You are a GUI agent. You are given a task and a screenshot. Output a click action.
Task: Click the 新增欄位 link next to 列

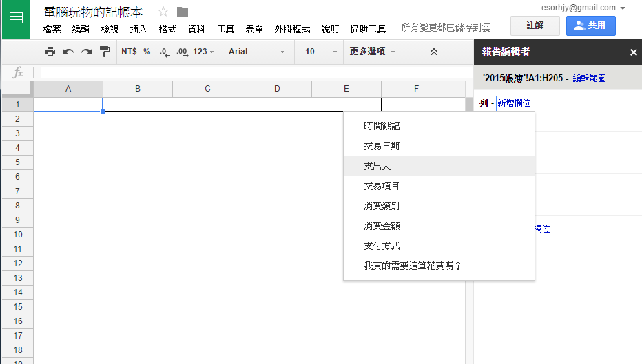click(x=515, y=103)
